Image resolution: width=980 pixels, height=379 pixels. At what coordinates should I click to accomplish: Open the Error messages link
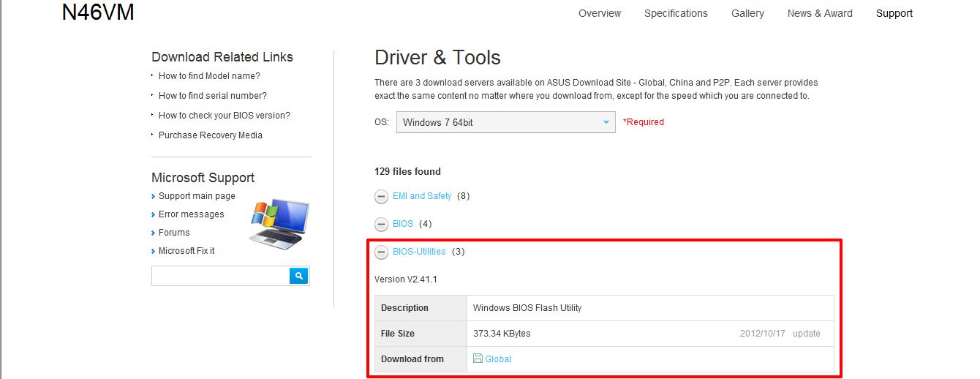point(192,214)
